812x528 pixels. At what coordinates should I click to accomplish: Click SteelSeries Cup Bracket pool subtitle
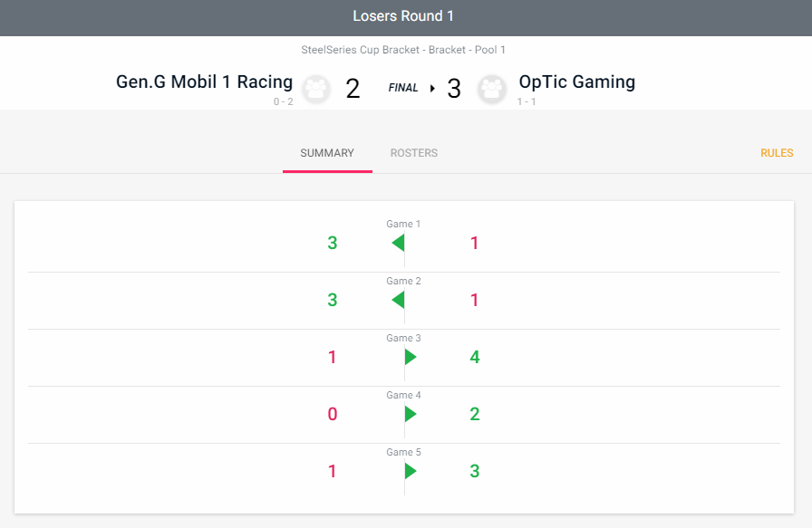point(403,50)
